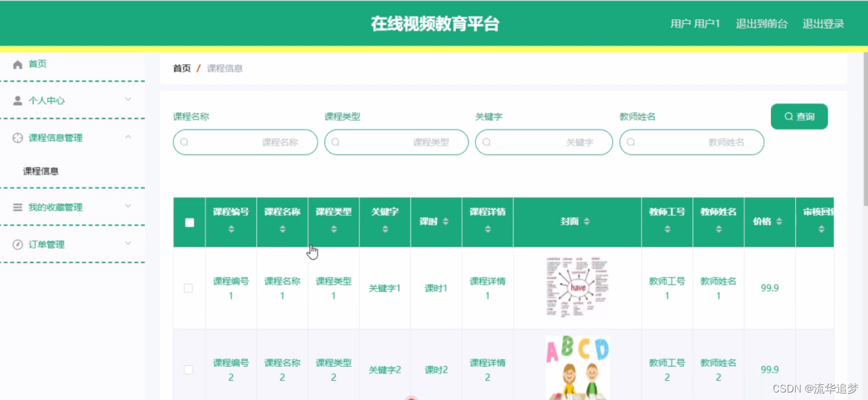868x400 pixels.
Task: Click the 退出登录 link
Action: pyautogui.click(x=823, y=24)
